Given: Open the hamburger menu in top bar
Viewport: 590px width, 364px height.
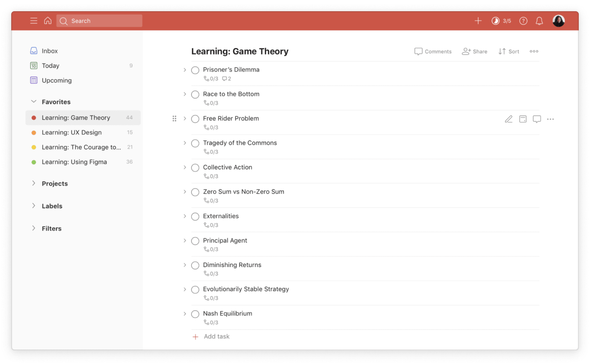Looking at the screenshot, I should pos(34,21).
